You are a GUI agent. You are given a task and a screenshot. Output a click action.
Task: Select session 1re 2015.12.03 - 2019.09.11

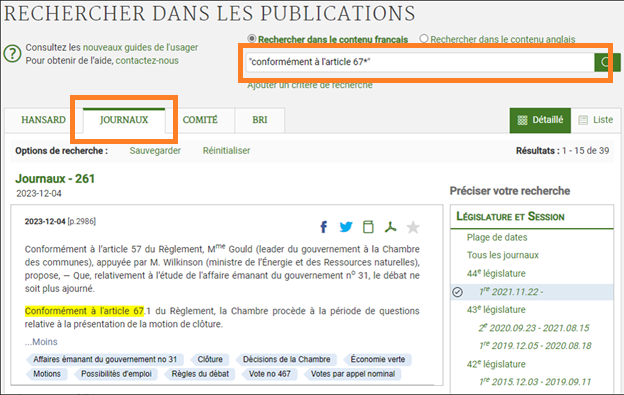[x=535, y=382]
